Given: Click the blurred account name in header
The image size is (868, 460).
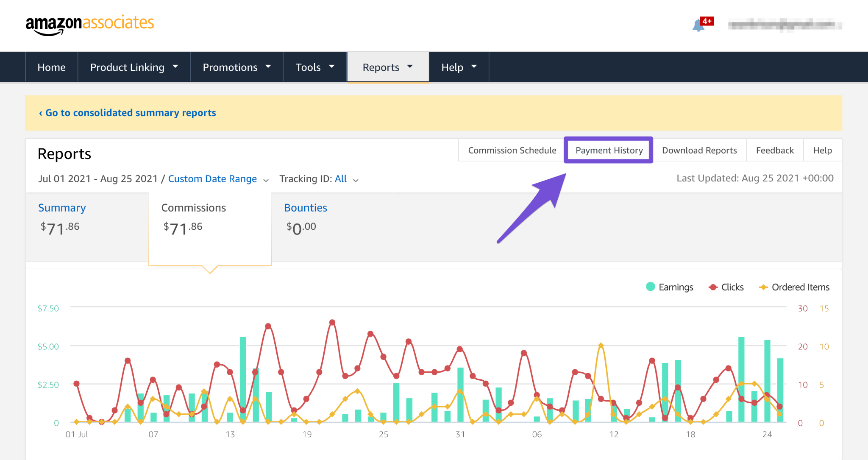Looking at the screenshot, I should click(785, 25).
